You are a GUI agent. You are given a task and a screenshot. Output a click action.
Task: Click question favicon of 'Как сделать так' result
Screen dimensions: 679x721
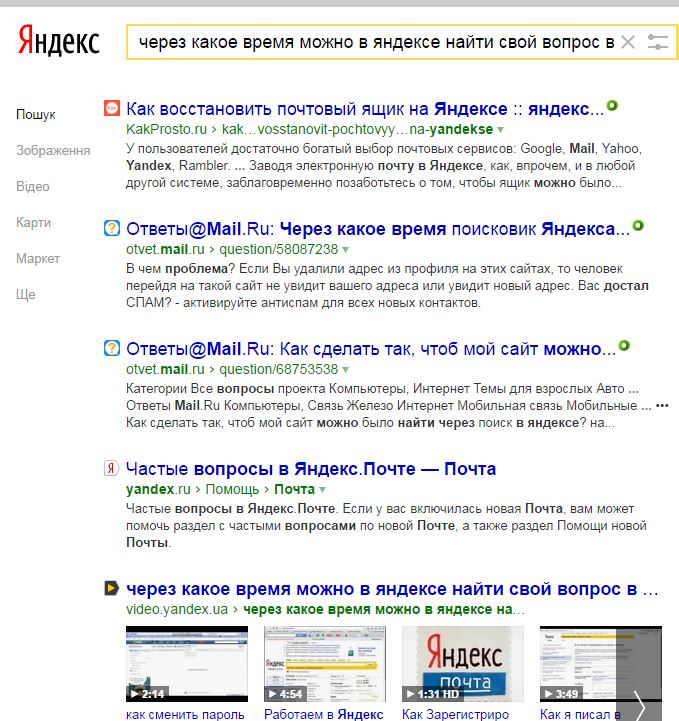112,348
